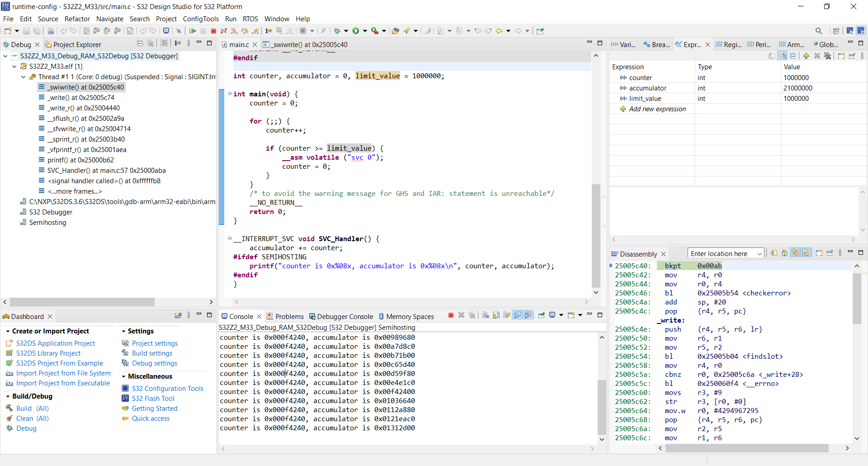Open the Run launch dropdown arrow
This screenshot has height=466, width=868.
(x=365, y=31)
